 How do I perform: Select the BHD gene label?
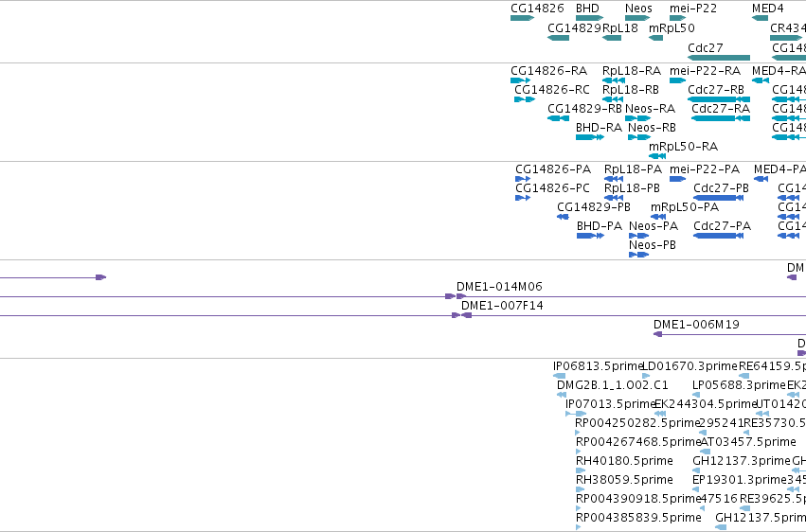pyautogui.click(x=587, y=9)
